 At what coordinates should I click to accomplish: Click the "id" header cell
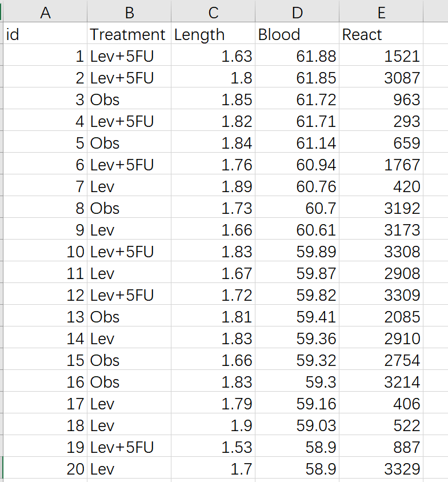pos(45,34)
